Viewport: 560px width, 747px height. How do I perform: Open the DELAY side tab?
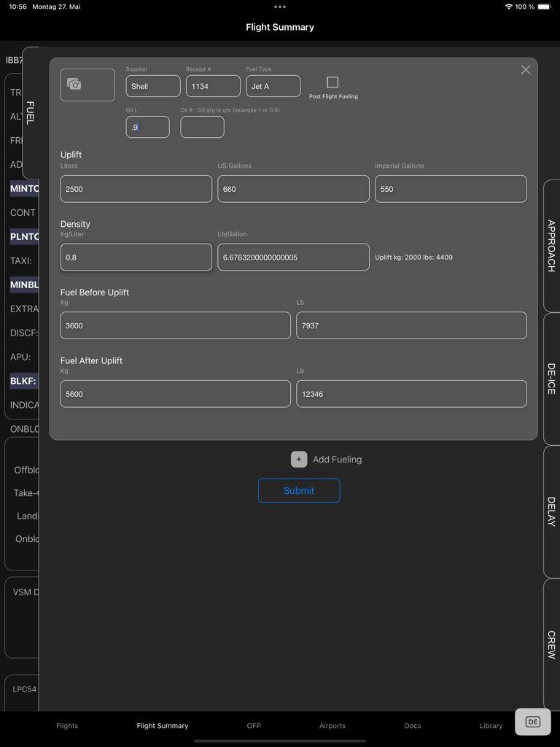pyautogui.click(x=551, y=511)
